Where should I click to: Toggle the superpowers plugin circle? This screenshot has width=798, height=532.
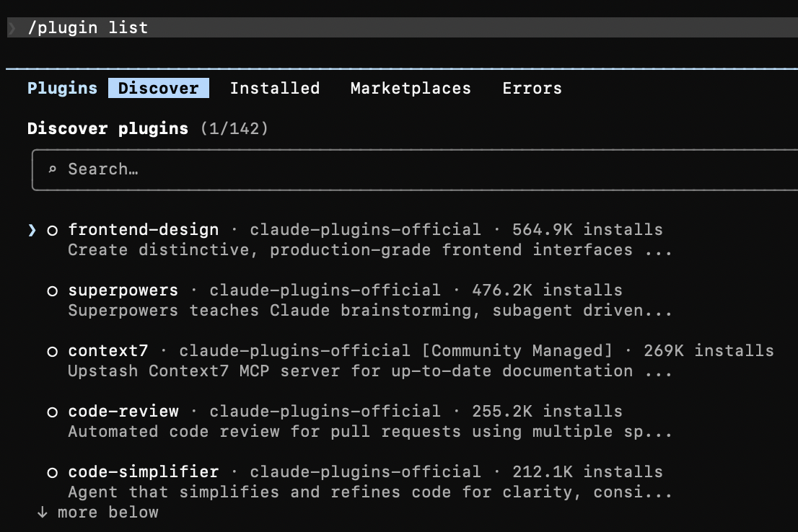click(52, 291)
